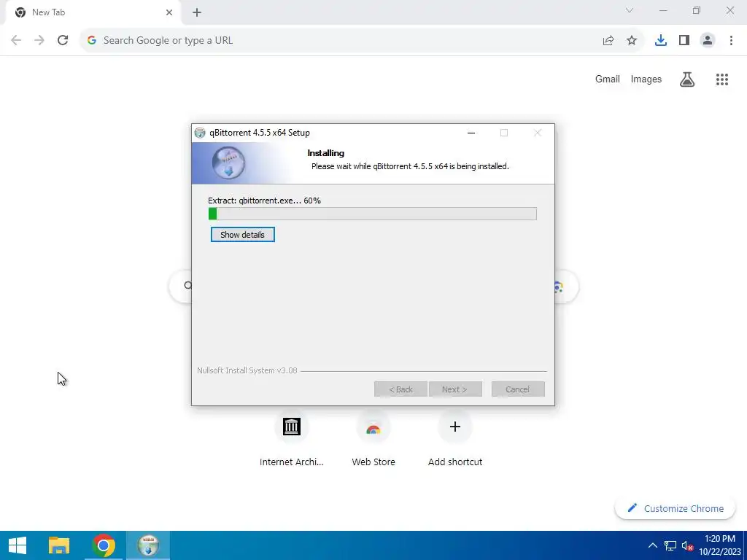Go forward in Chrome

(39, 41)
